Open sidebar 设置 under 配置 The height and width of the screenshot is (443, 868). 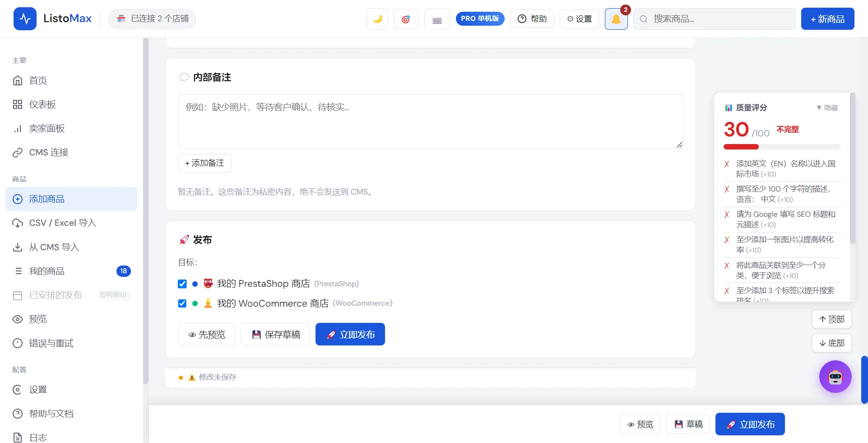[x=71, y=389]
